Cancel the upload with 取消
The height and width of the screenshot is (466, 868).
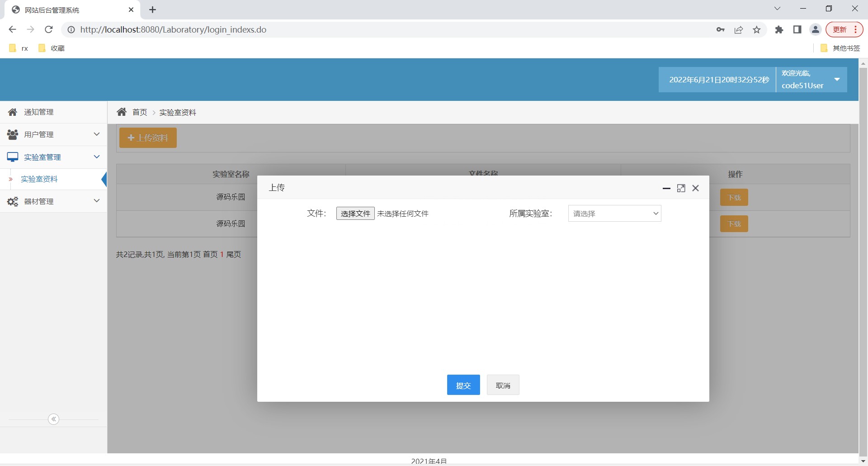503,385
